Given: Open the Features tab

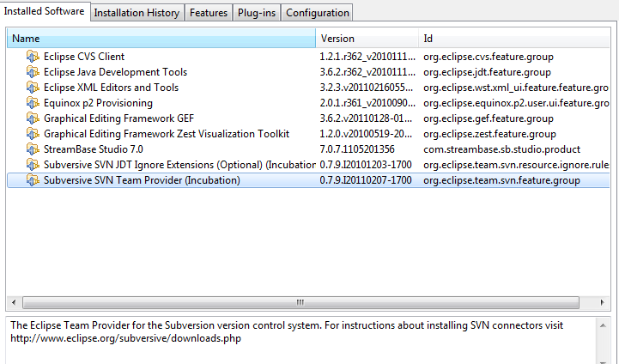Looking at the screenshot, I should point(209,13).
